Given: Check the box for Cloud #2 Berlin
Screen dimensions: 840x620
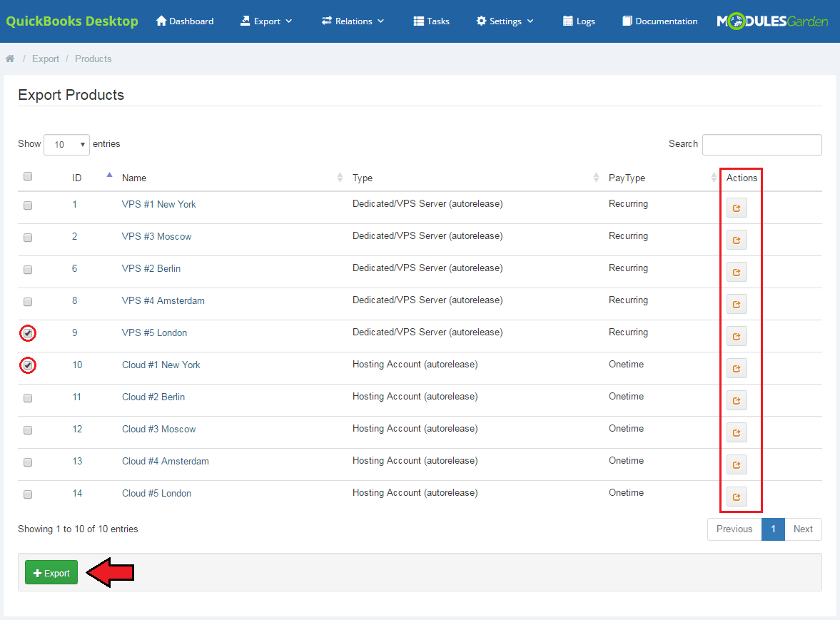Looking at the screenshot, I should coord(28,398).
